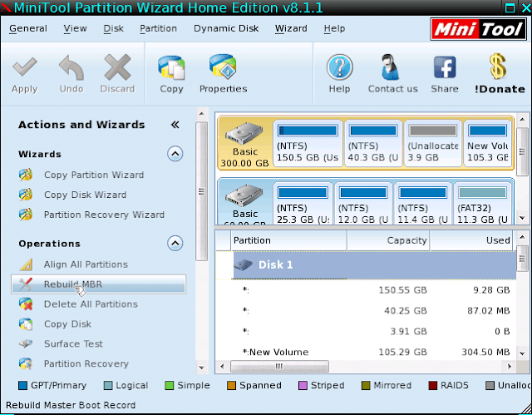Select the 11.4 GB NTFS partition block
532x415 pixels.
423,203
